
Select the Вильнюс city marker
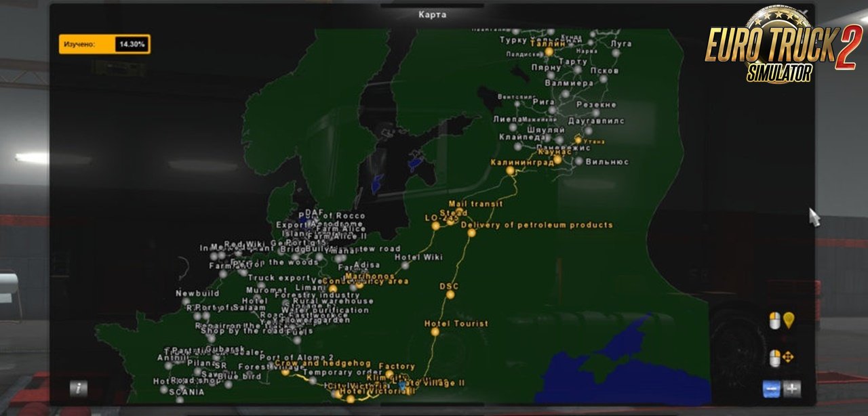pyautogui.click(x=578, y=161)
